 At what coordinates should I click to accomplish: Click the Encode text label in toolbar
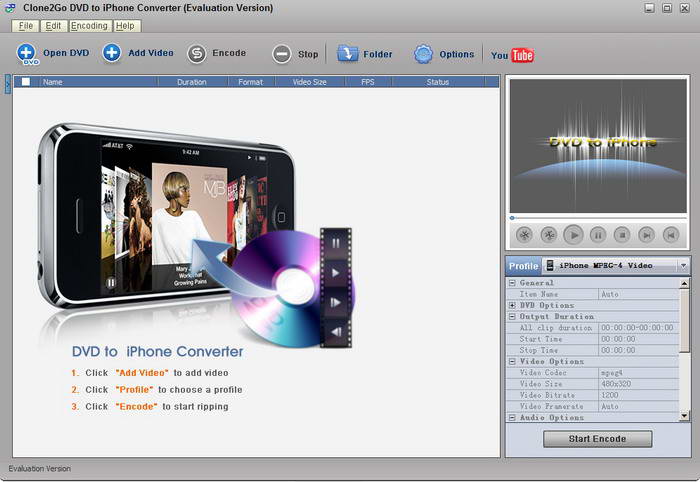click(229, 53)
